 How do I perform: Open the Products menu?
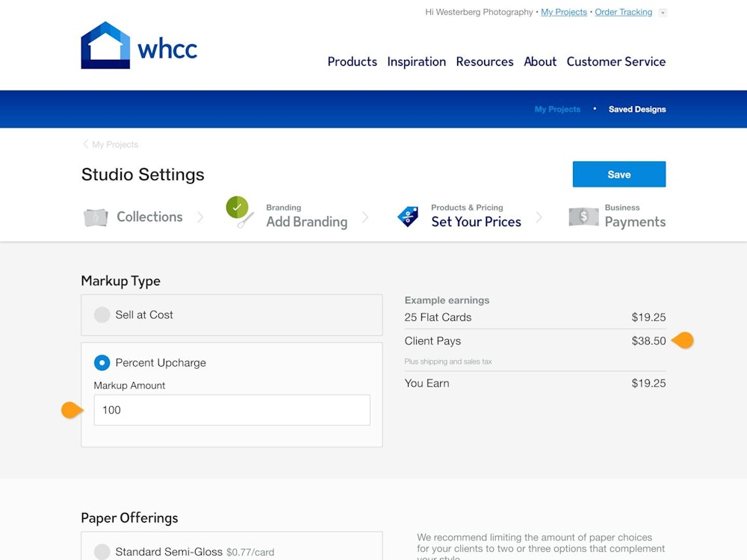352,62
